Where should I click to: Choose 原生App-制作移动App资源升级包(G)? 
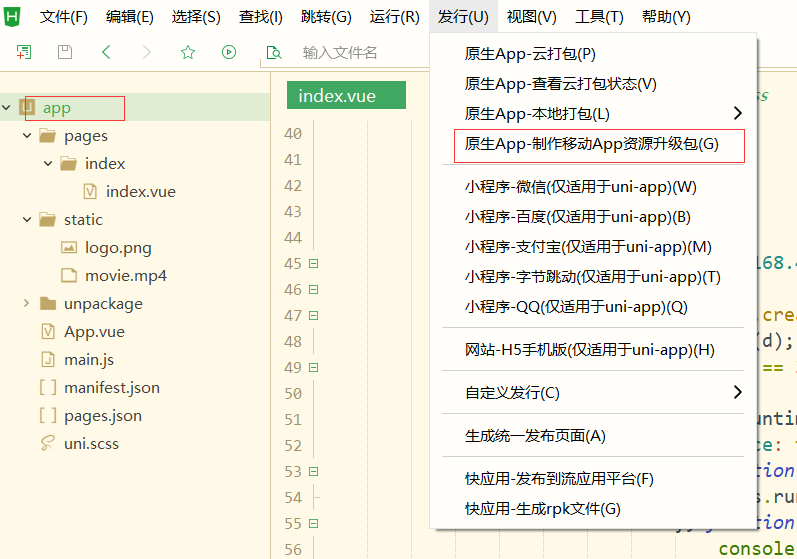coord(593,144)
